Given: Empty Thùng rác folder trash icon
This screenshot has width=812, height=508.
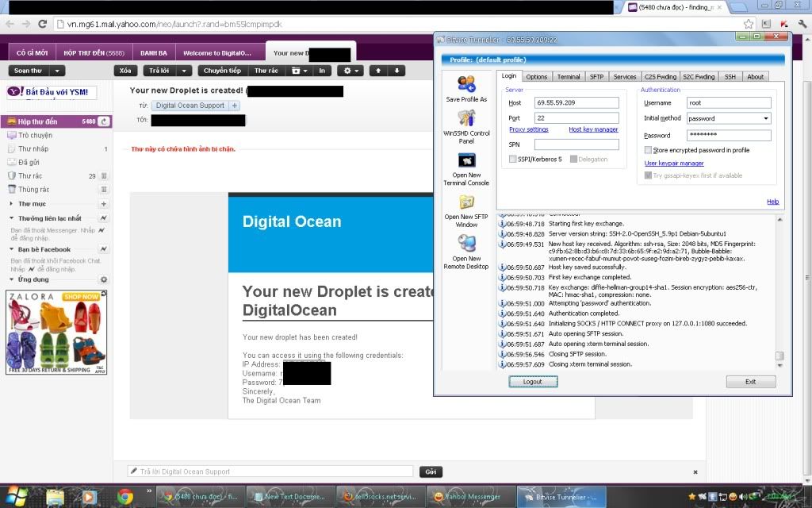Looking at the screenshot, I should tap(104, 189).
